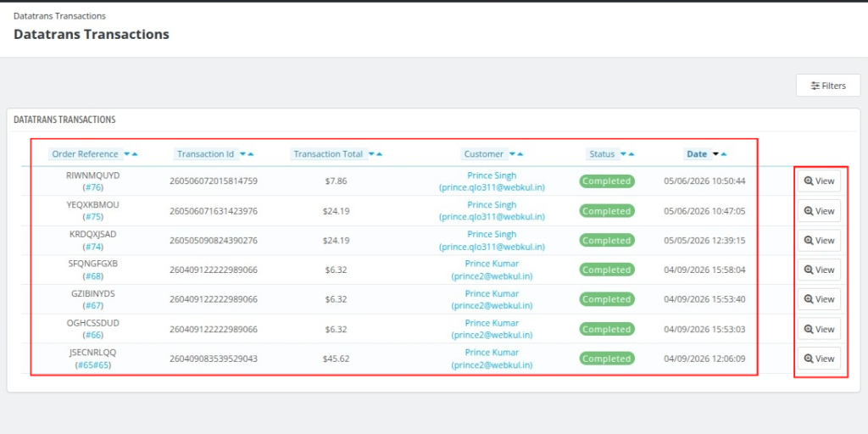Sort Order Reference column descending arrow
Screen dimensions: 868x434
point(127,154)
